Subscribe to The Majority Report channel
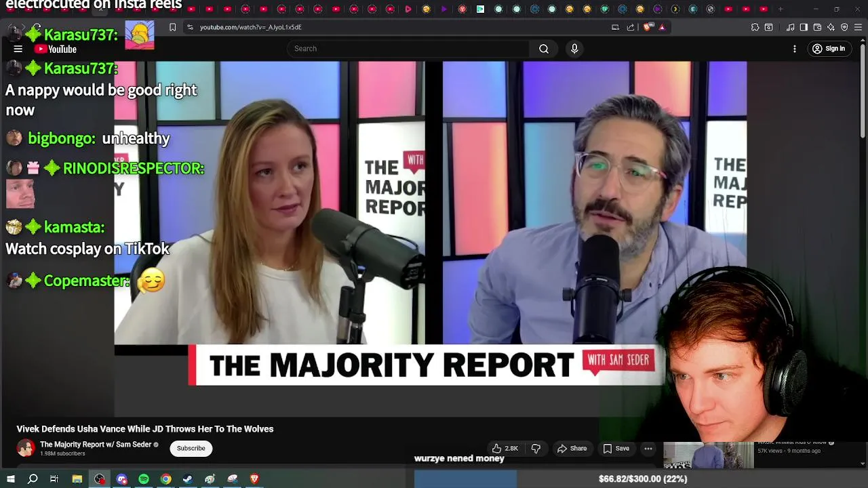 (x=191, y=448)
